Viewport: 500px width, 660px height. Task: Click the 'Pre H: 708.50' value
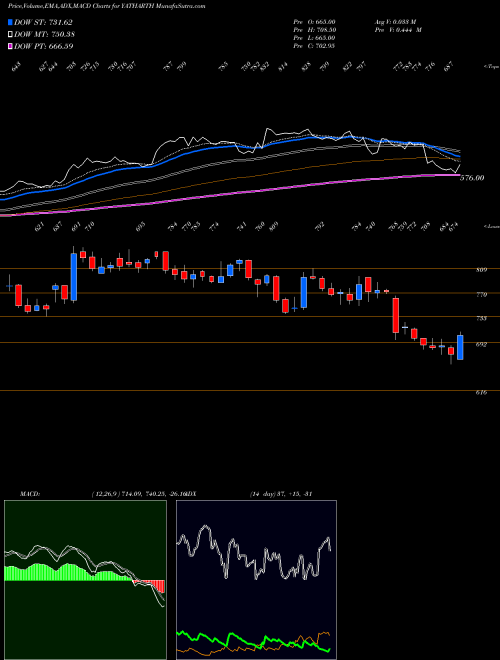pyautogui.click(x=314, y=30)
